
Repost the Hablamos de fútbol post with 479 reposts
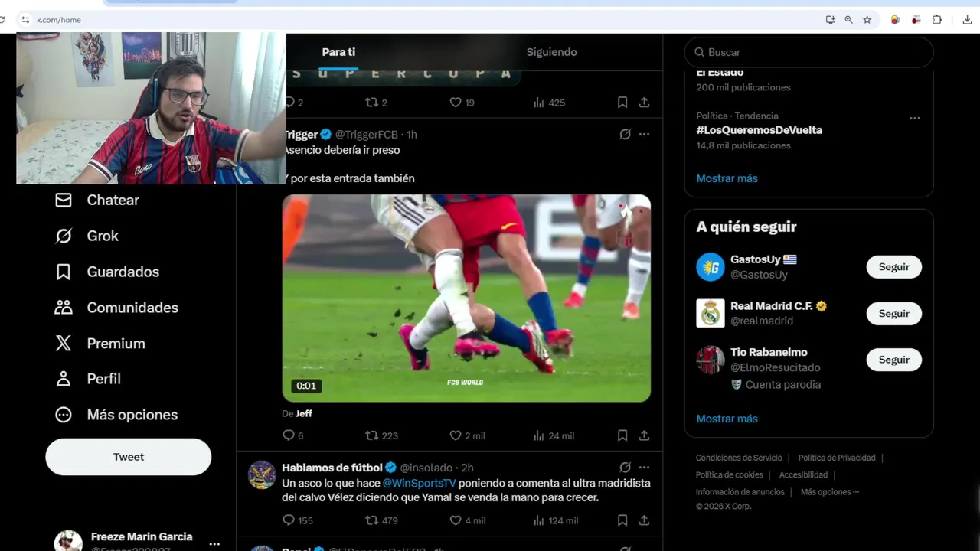381,520
